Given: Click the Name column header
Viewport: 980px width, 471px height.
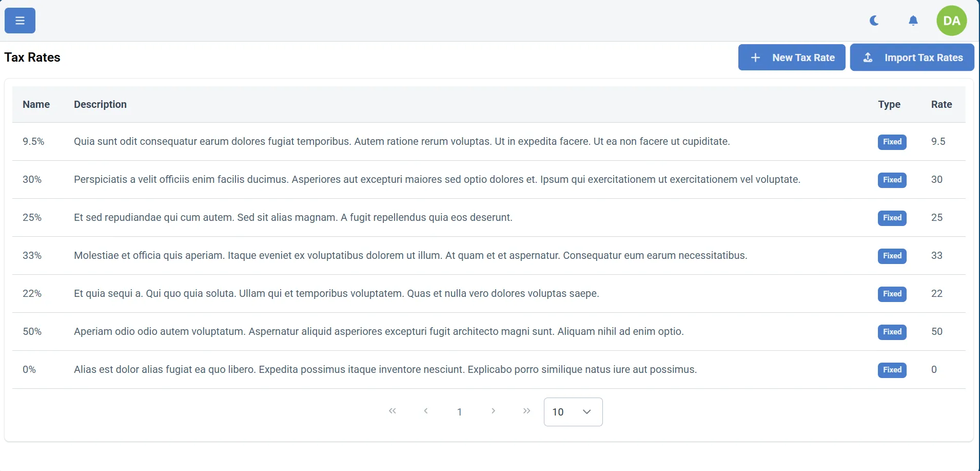Looking at the screenshot, I should tap(36, 104).
